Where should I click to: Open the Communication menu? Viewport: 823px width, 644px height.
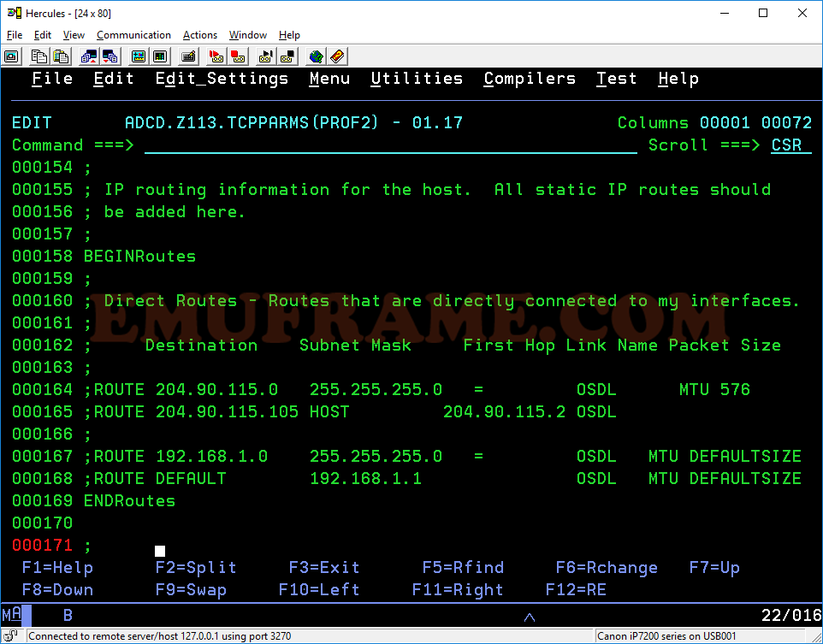click(133, 35)
